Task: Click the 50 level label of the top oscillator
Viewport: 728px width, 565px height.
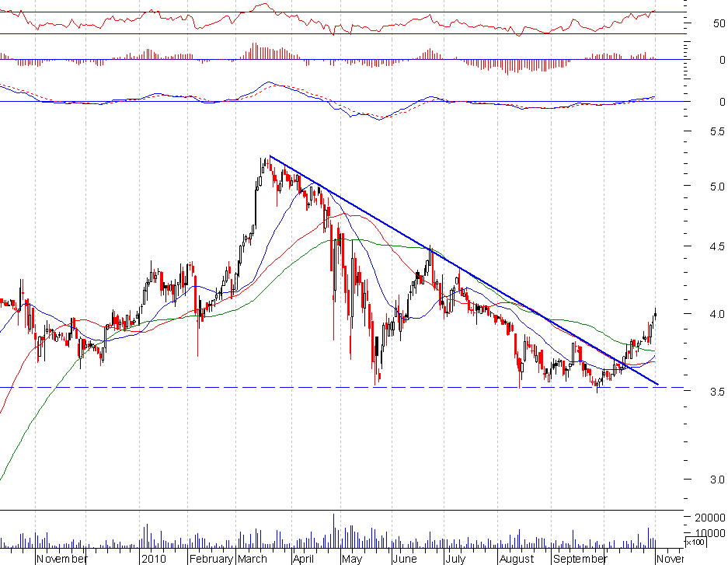Action: (x=719, y=23)
